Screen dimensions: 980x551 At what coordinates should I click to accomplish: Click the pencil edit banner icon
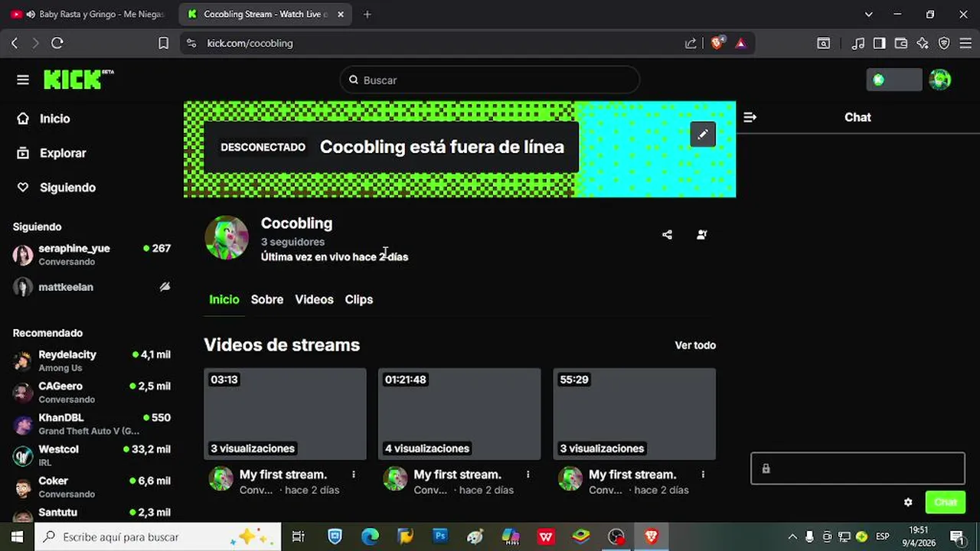click(x=703, y=135)
